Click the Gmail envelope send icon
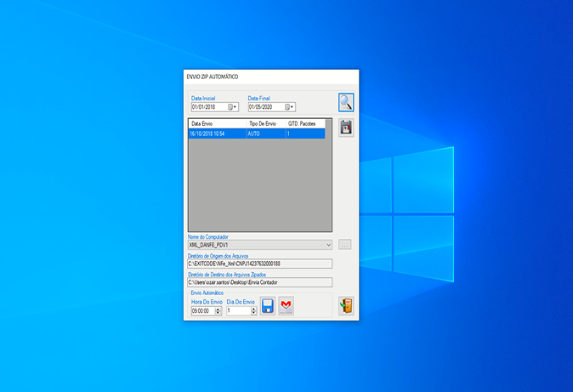The width and height of the screenshot is (573, 392). tap(286, 306)
